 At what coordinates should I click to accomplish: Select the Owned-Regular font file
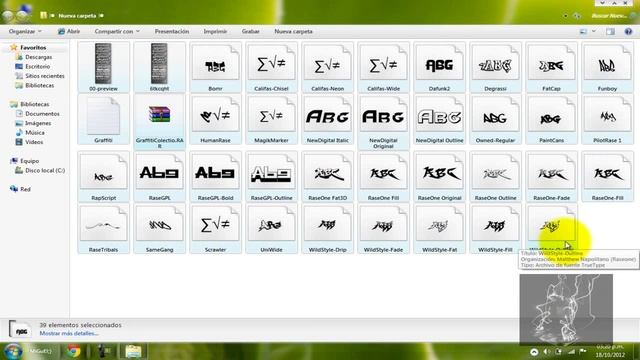(495, 119)
